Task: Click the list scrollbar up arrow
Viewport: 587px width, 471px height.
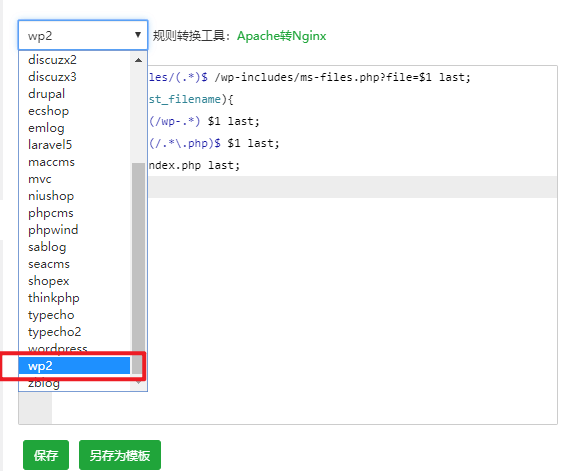Action: pyautogui.click(x=139, y=60)
